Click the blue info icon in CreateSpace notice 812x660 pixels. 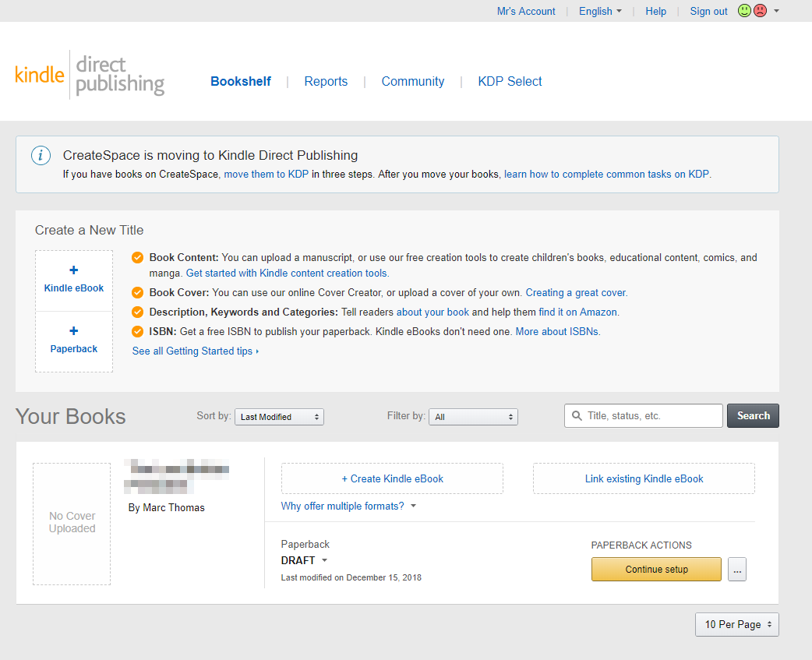(41, 155)
